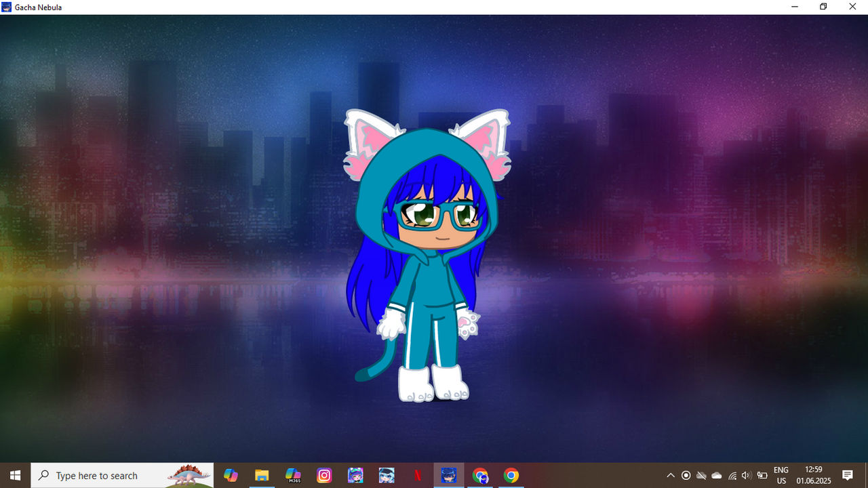The height and width of the screenshot is (488, 868).
Task: Click the Type here to search box
Action: point(122,475)
